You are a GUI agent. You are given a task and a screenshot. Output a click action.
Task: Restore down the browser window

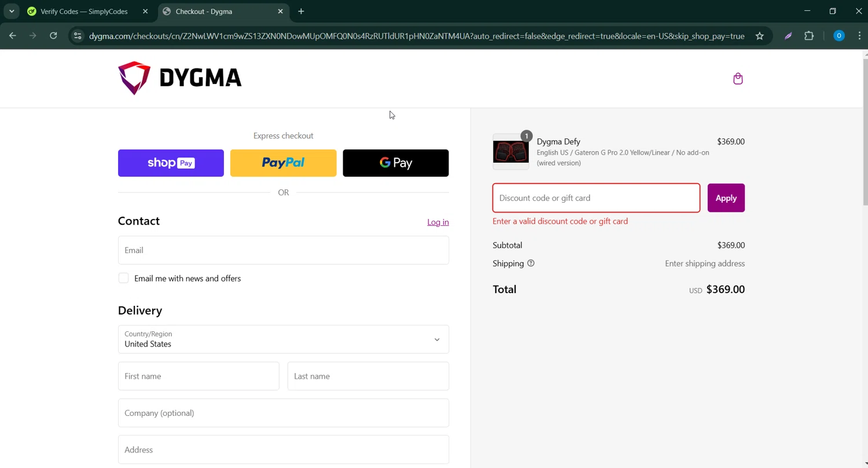click(833, 11)
